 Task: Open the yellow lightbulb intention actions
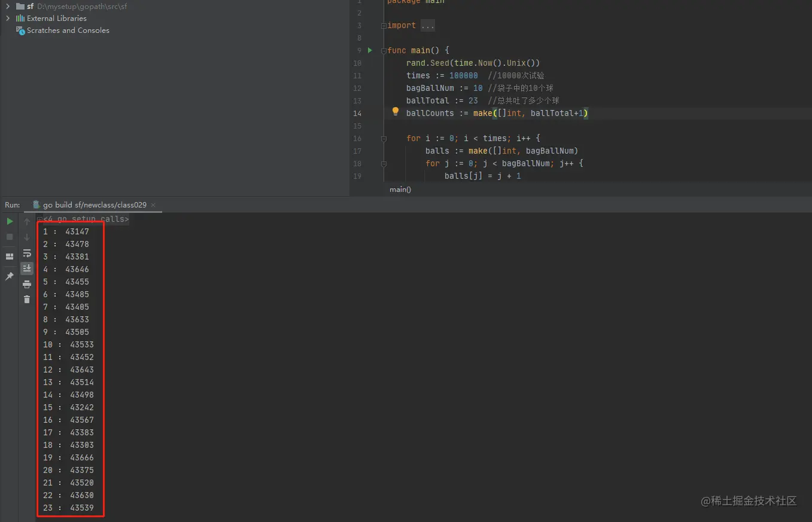tap(396, 111)
